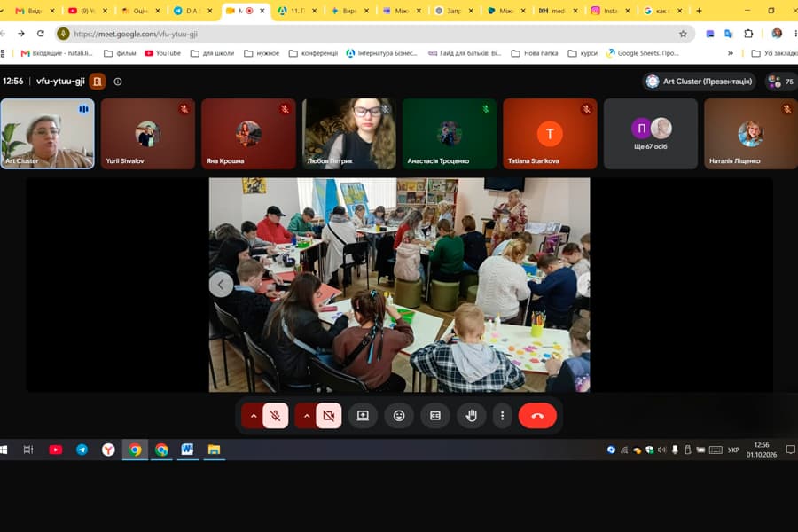Go forward in browser history
The width and height of the screenshot is (798, 532).
21,34
